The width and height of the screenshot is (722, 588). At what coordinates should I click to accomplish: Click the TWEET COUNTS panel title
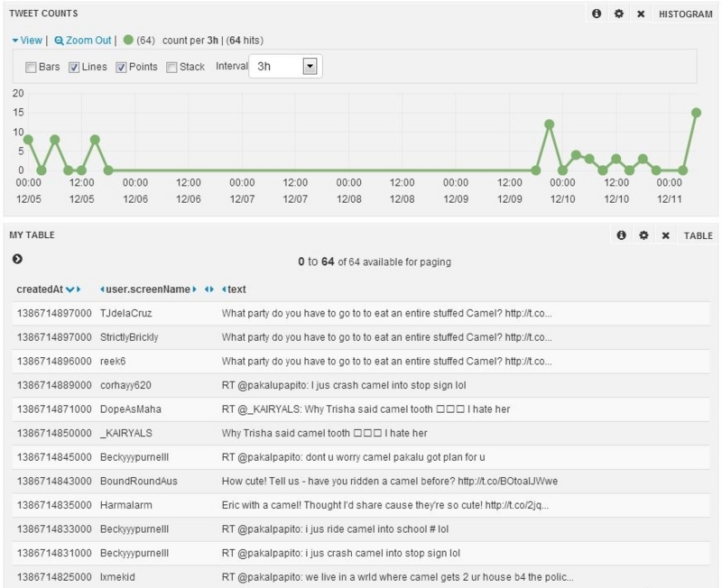(x=43, y=14)
